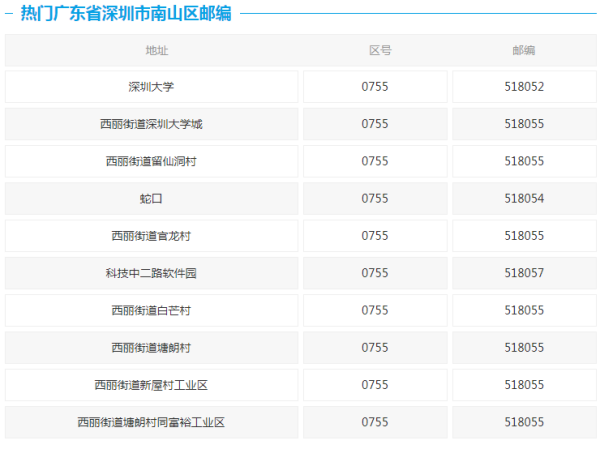The width and height of the screenshot is (600, 449).
Task: Select 科技中二路软件园 address cell
Action: click(x=151, y=273)
